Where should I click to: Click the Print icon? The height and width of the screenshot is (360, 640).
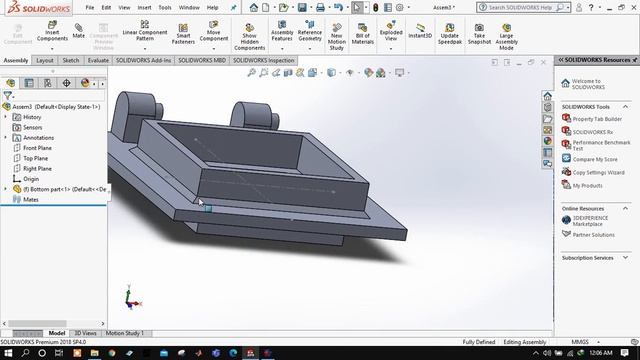coord(320,7)
